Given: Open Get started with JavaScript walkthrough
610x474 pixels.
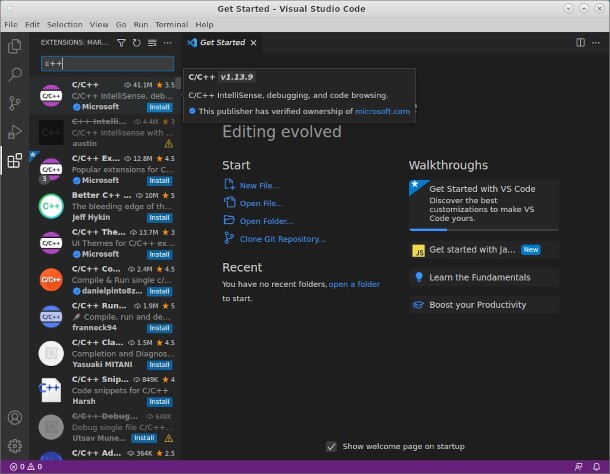Looking at the screenshot, I should pos(484,250).
